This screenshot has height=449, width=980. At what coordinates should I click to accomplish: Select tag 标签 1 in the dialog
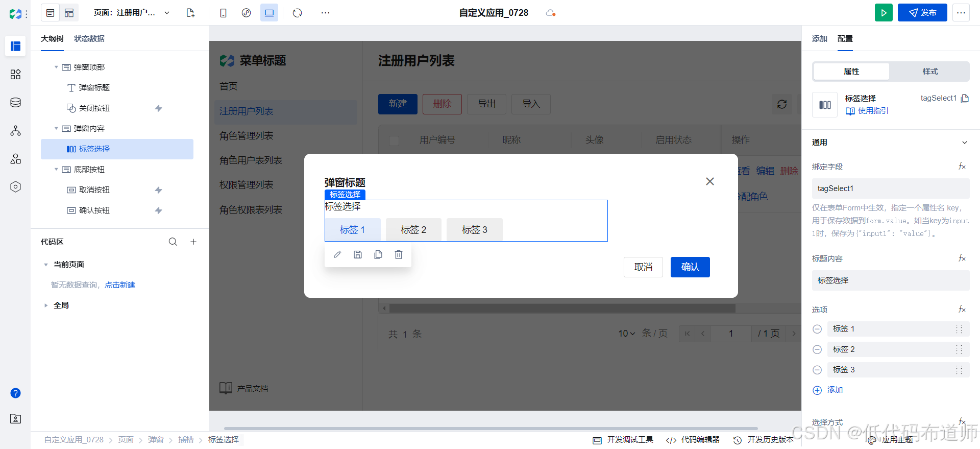[x=353, y=229]
